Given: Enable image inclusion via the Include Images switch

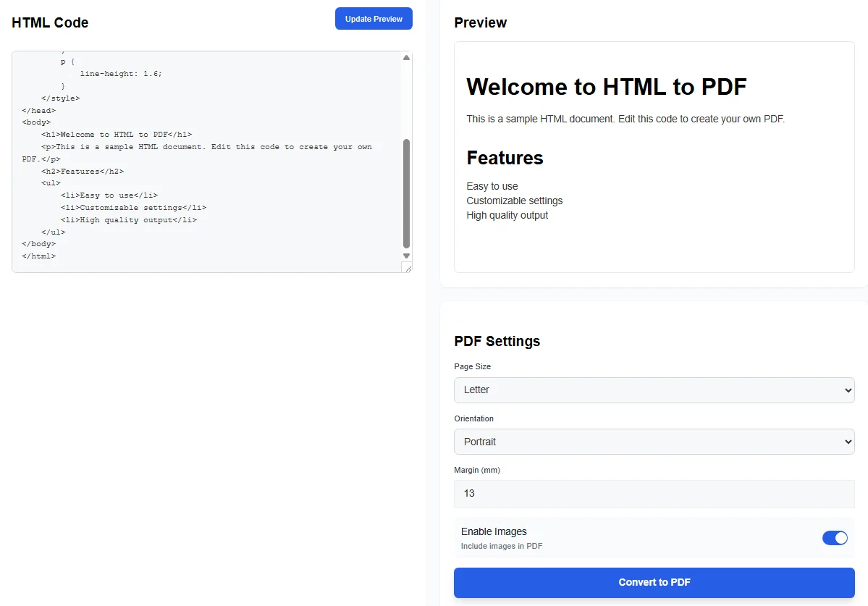Looking at the screenshot, I should pos(835,538).
